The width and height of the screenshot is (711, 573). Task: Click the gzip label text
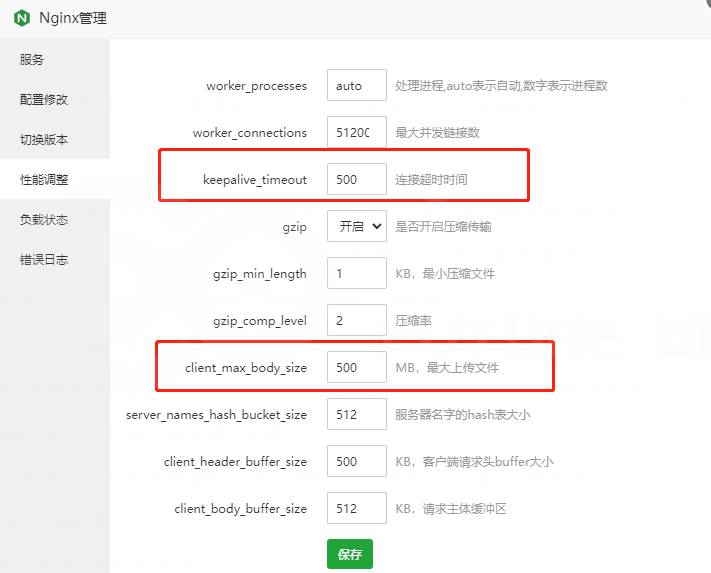[x=295, y=227]
